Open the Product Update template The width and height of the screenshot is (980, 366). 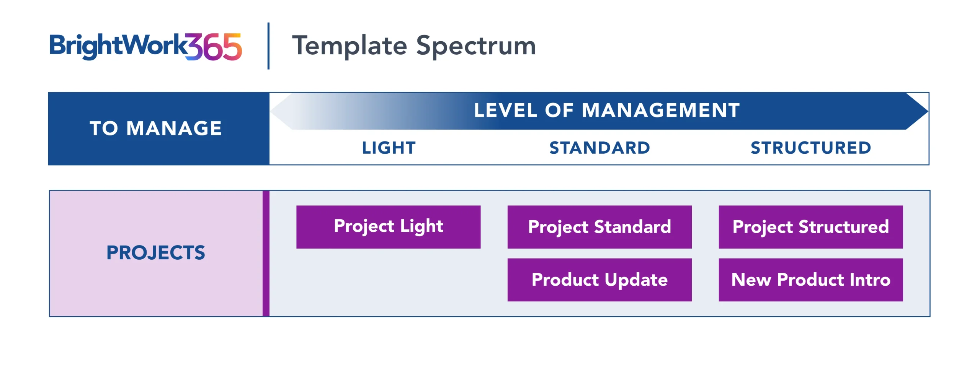(x=599, y=280)
